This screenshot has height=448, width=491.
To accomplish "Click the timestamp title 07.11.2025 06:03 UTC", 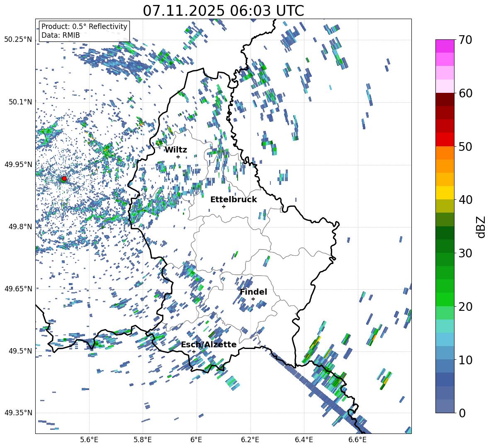I will pyautogui.click(x=224, y=11).
